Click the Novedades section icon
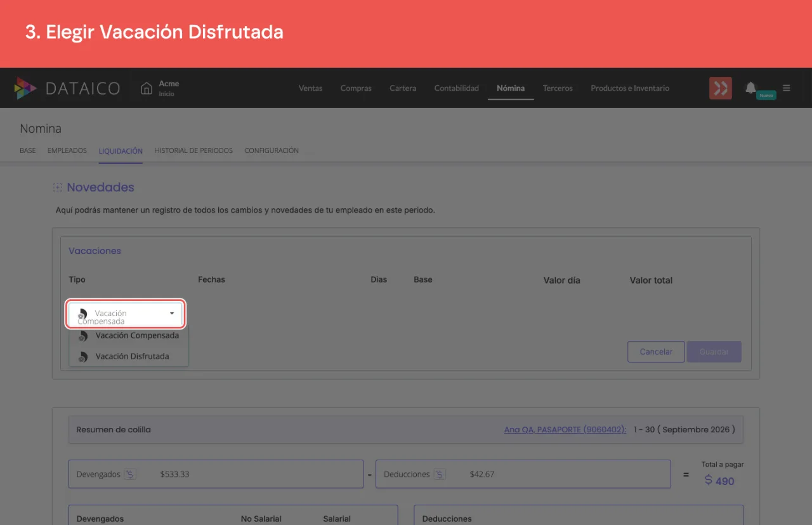Image resolution: width=812 pixels, height=525 pixels. click(x=58, y=188)
